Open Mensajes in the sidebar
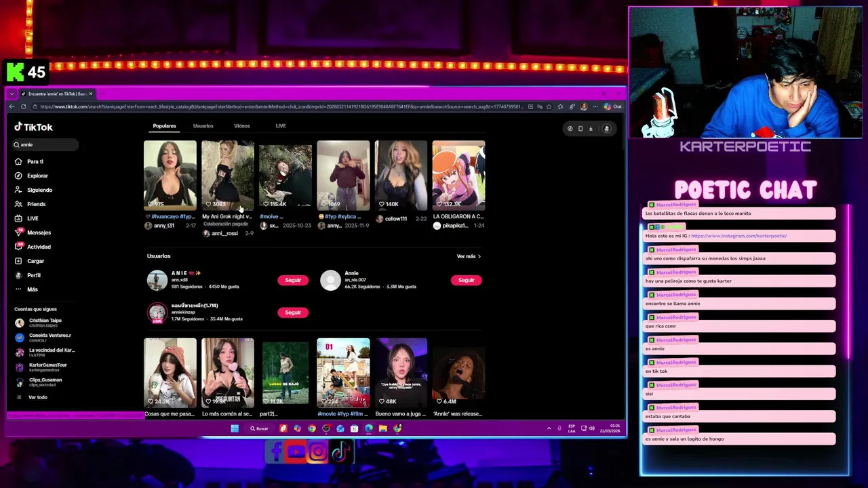Screen dimensions: 868x488 click(33, 232)
